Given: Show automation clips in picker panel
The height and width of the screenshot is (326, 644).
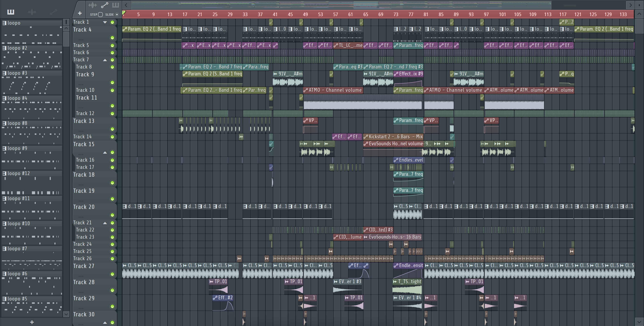Looking at the screenshot, I should [x=53, y=12].
